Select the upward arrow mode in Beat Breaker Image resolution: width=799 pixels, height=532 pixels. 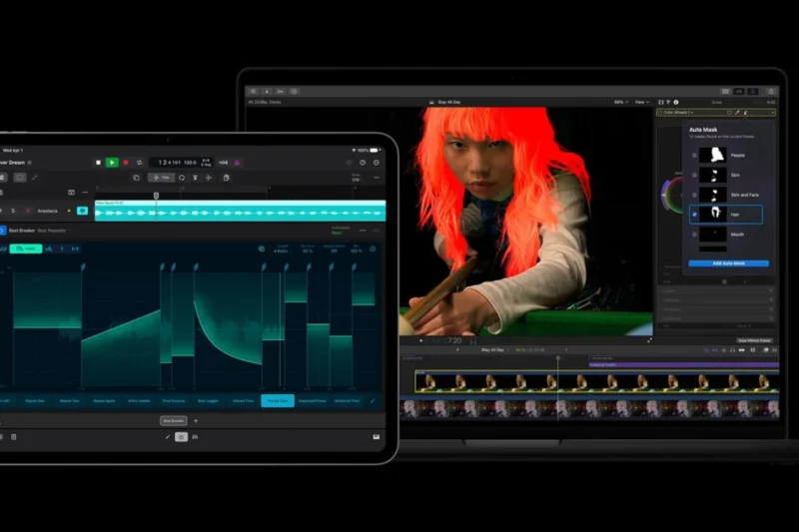(62, 249)
